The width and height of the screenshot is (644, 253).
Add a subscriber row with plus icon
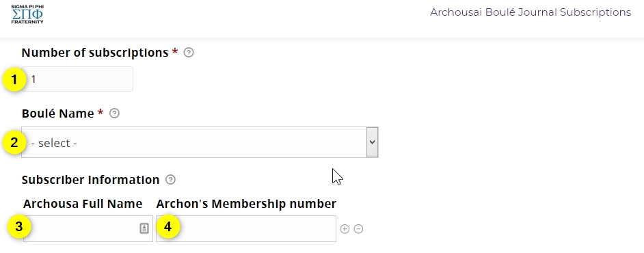click(345, 229)
